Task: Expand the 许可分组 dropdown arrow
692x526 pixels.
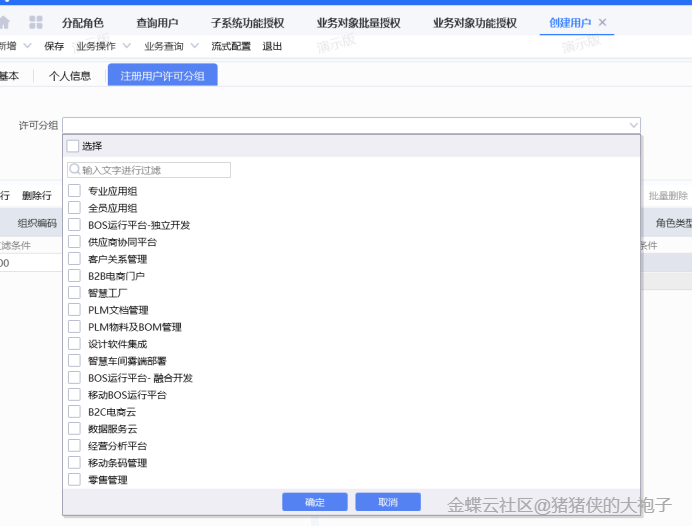Action: 633,125
